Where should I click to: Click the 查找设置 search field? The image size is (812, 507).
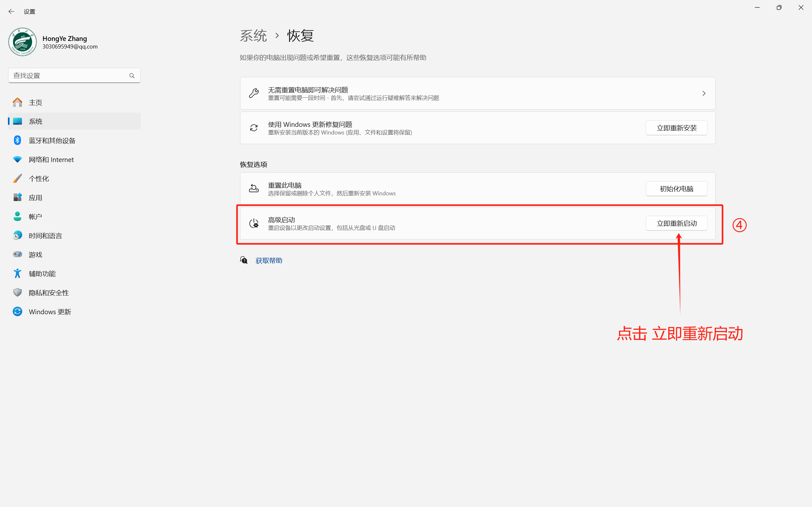(x=69, y=76)
